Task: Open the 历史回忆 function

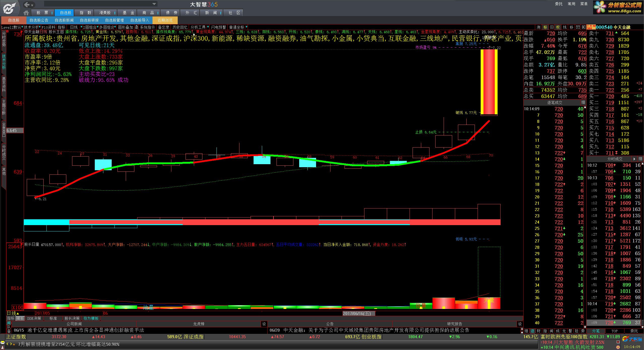Action: pos(180,27)
